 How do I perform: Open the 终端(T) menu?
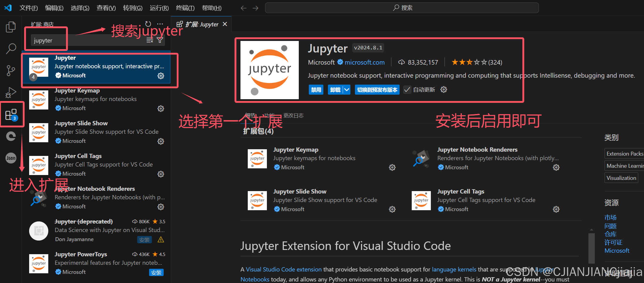pos(185,8)
